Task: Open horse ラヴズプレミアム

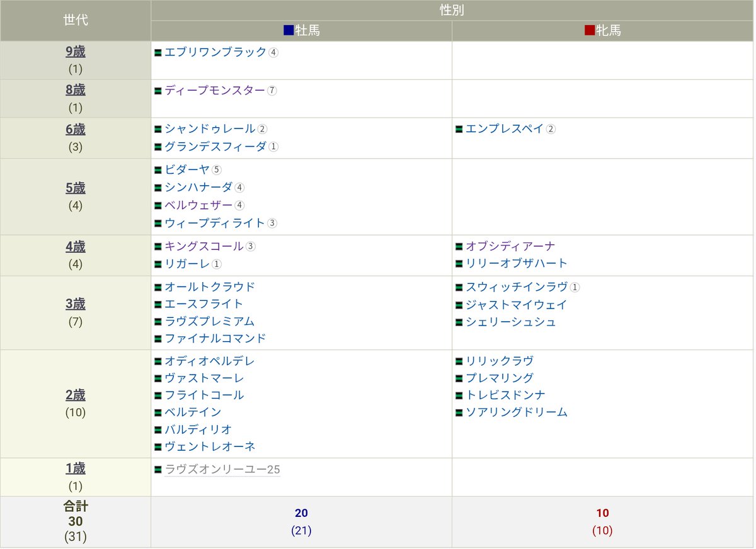Action: tap(210, 322)
